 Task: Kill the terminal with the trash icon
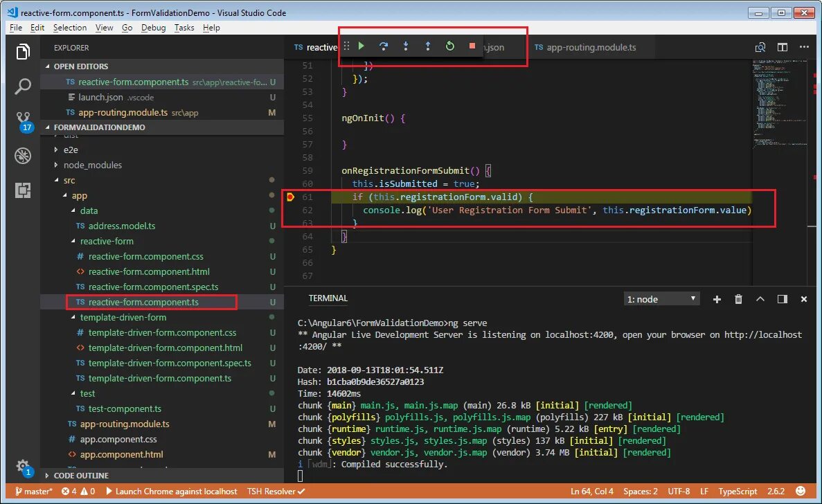738,299
